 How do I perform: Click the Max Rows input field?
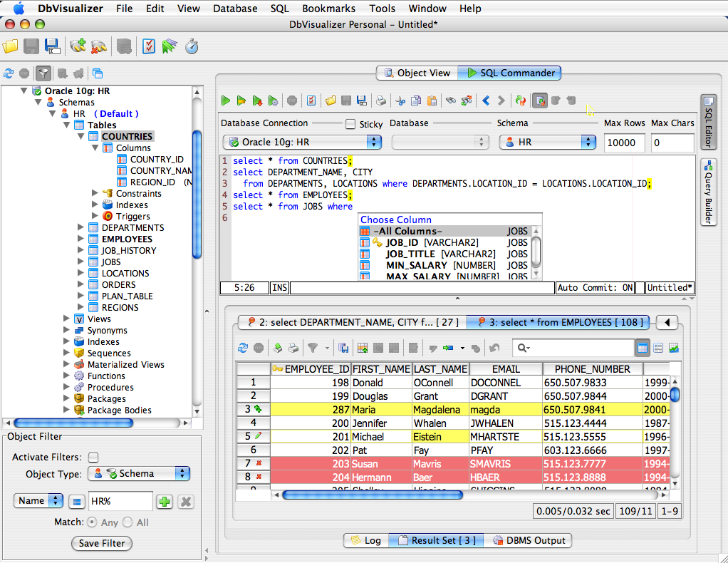pos(624,143)
